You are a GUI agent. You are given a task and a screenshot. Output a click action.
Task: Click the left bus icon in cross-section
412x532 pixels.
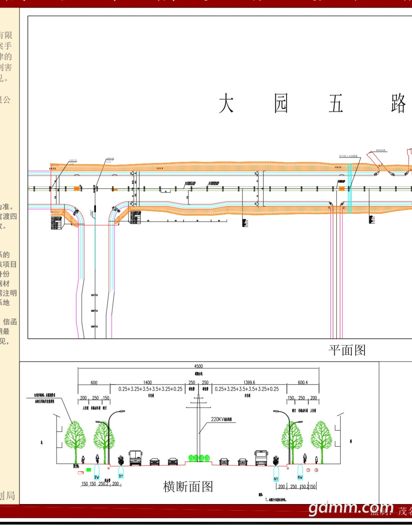coord(135,457)
